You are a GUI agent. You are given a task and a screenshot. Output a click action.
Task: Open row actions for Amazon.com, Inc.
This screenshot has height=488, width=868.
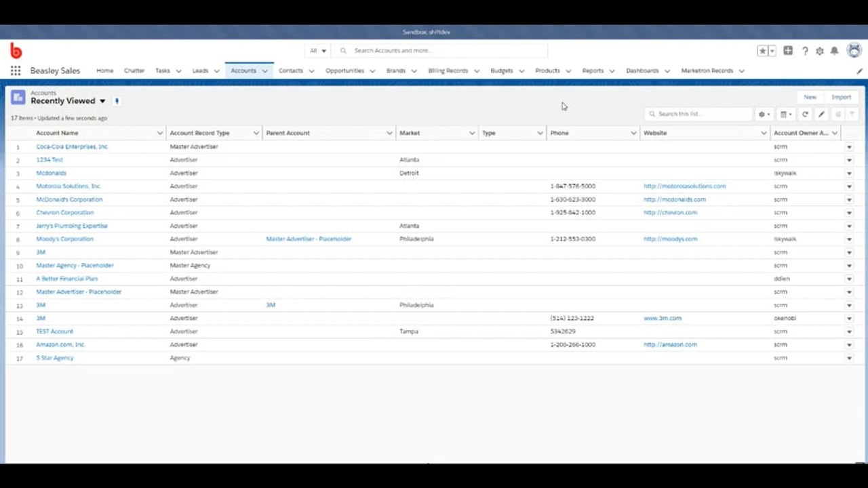coord(849,345)
